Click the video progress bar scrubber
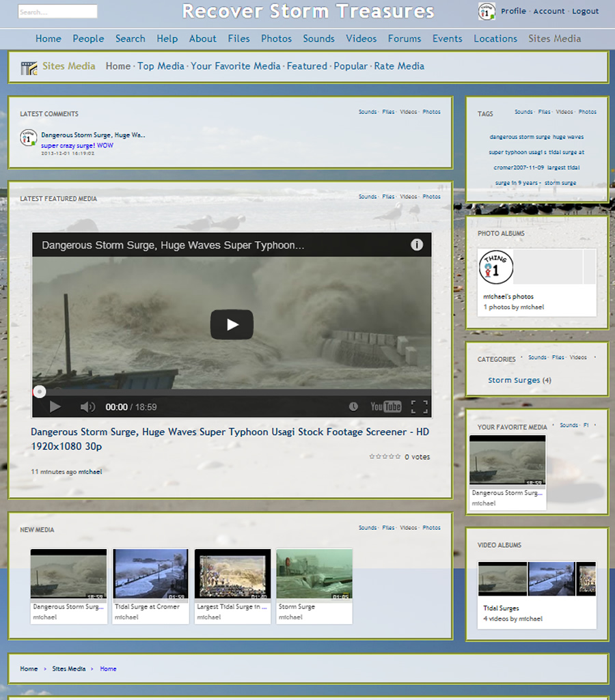 [x=40, y=392]
